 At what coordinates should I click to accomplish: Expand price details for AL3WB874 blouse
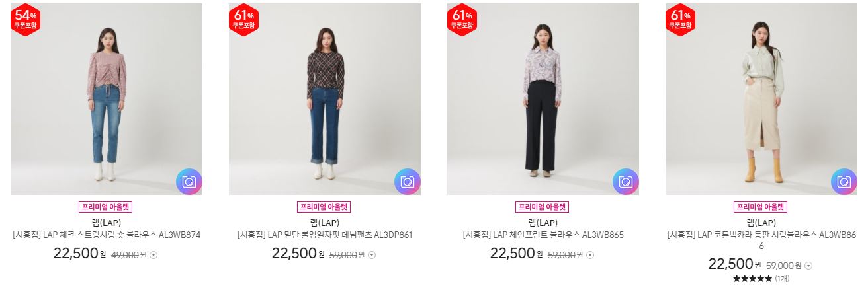coord(153,255)
